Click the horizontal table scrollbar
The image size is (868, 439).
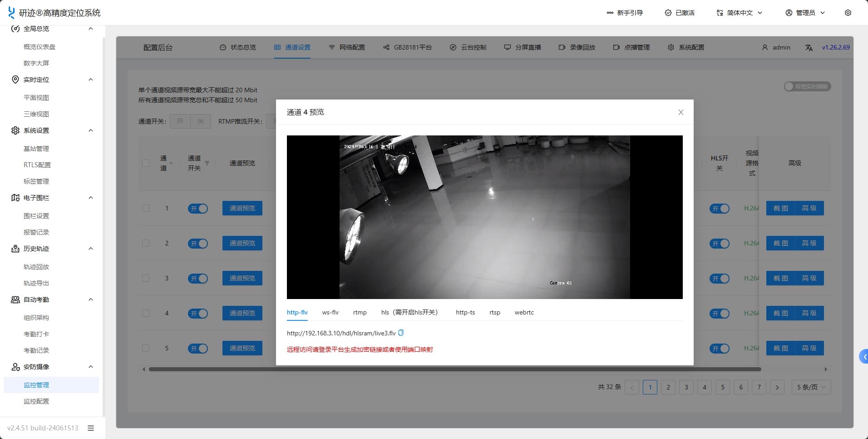point(455,369)
